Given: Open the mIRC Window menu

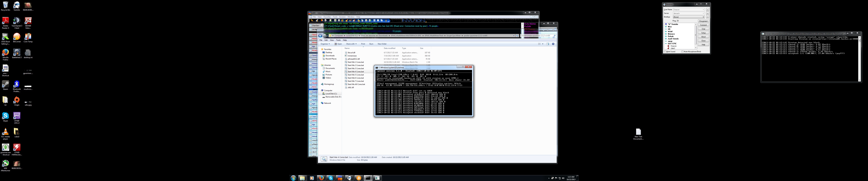Looking at the screenshot, I should (351, 17).
